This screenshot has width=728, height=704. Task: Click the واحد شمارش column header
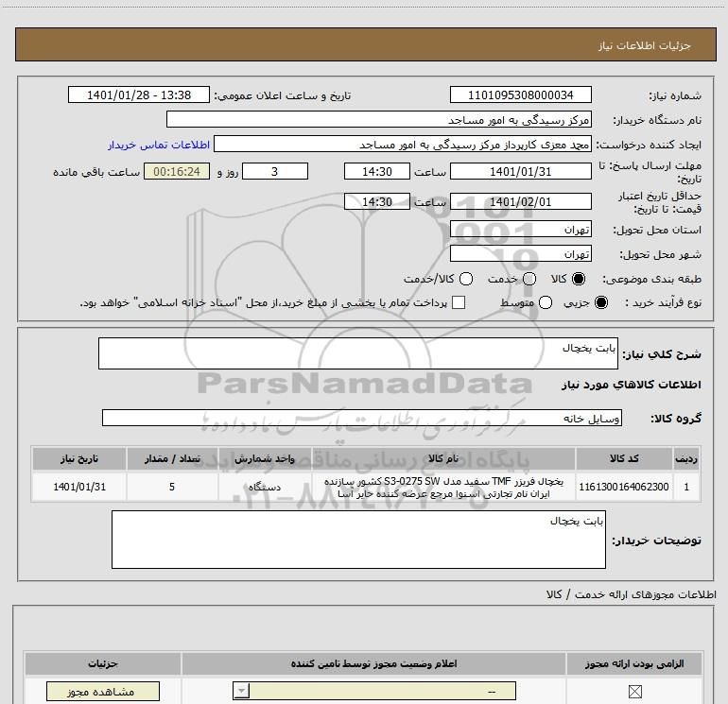point(264,458)
